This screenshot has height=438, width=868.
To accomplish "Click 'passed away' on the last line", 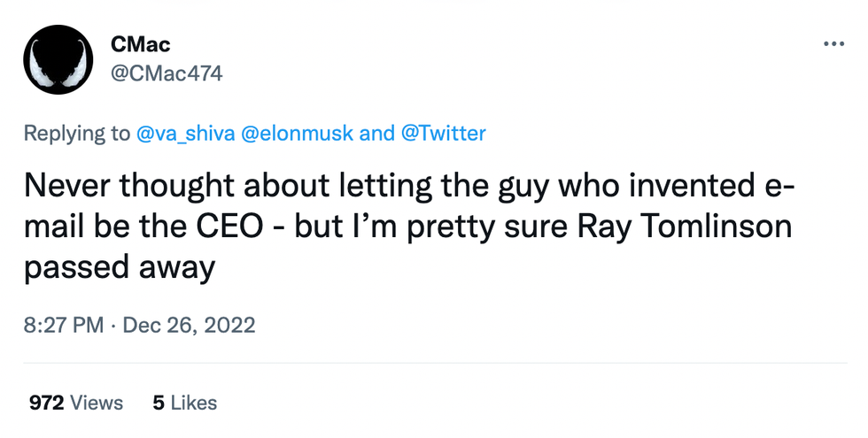I will click(120, 265).
